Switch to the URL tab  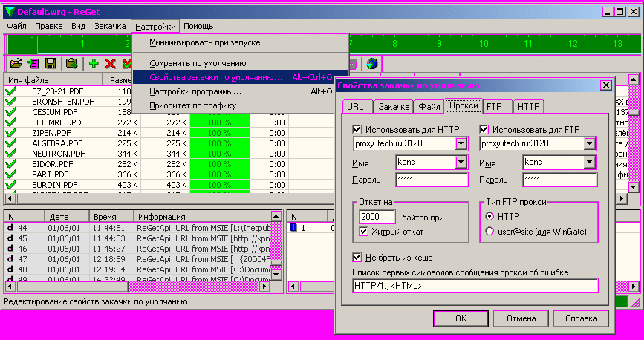[x=358, y=107]
